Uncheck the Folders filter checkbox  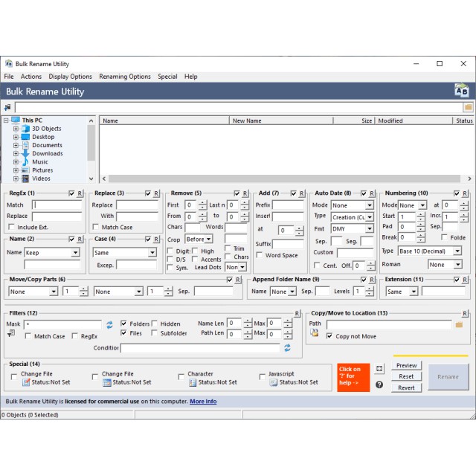coord(123,324)
